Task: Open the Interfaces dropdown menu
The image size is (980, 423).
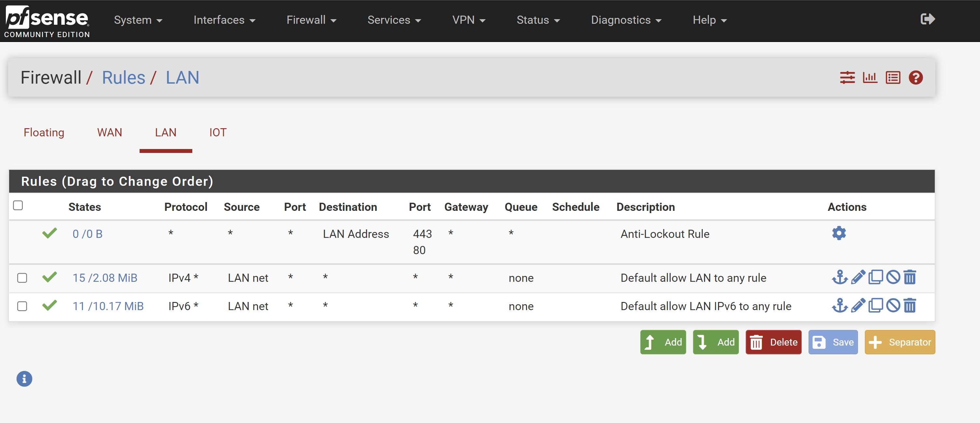Action: click(225, 20)
